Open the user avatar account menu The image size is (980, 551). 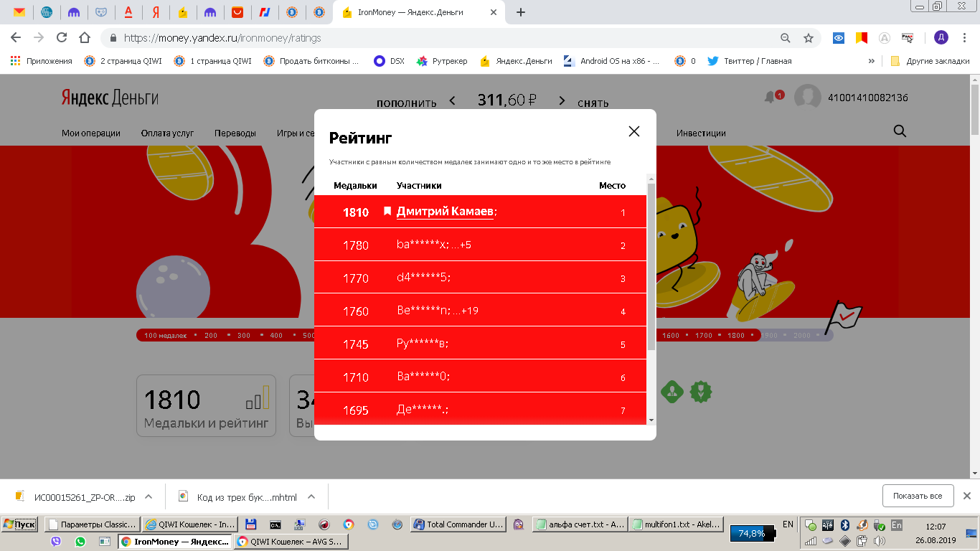(808, 98)
